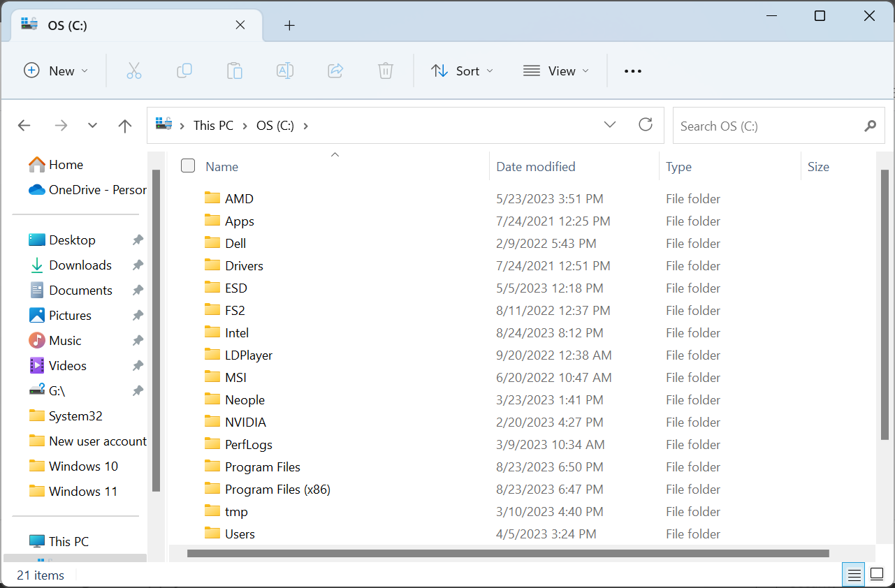The width and height of the screenshot is (895, 588).
Task: Click the Share icon in toolbar
Action: pos(335,71)
